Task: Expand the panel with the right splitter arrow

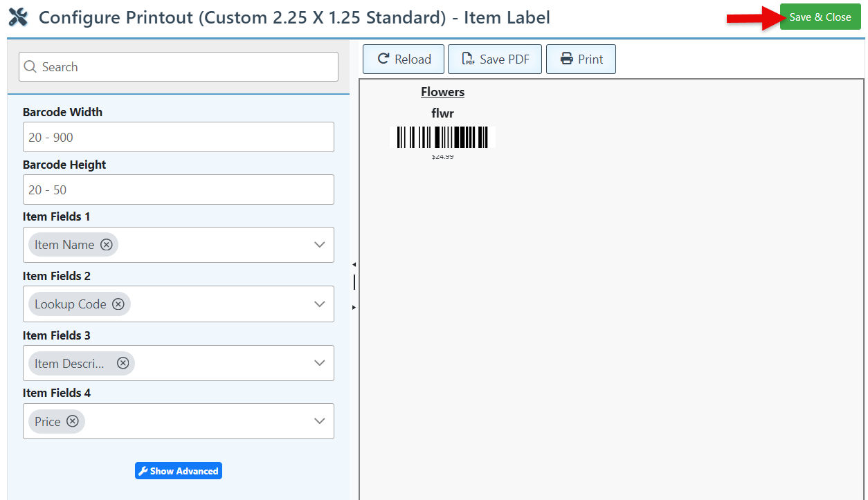Action: pos(354,307)
